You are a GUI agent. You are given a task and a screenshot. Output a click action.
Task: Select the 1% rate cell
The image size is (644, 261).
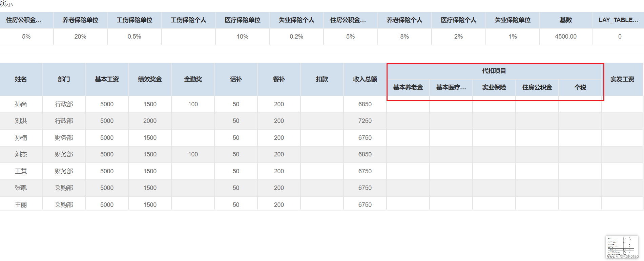(x=513, y=37)
